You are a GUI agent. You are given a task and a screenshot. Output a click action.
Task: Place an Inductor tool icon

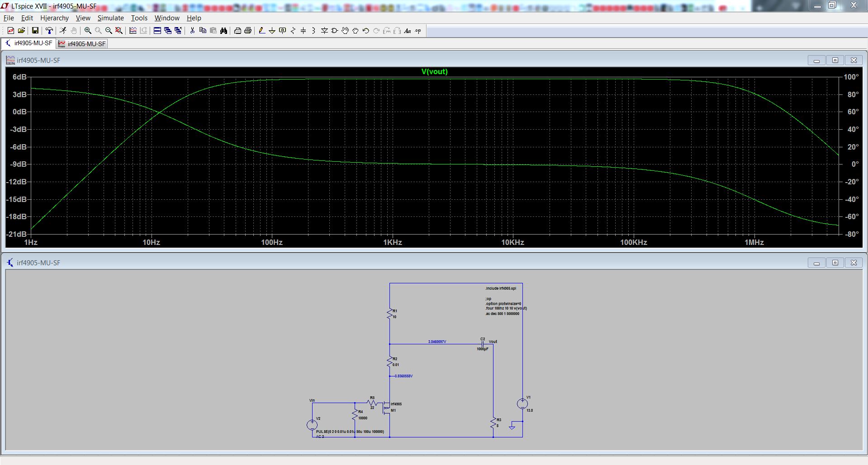(314, 31)
